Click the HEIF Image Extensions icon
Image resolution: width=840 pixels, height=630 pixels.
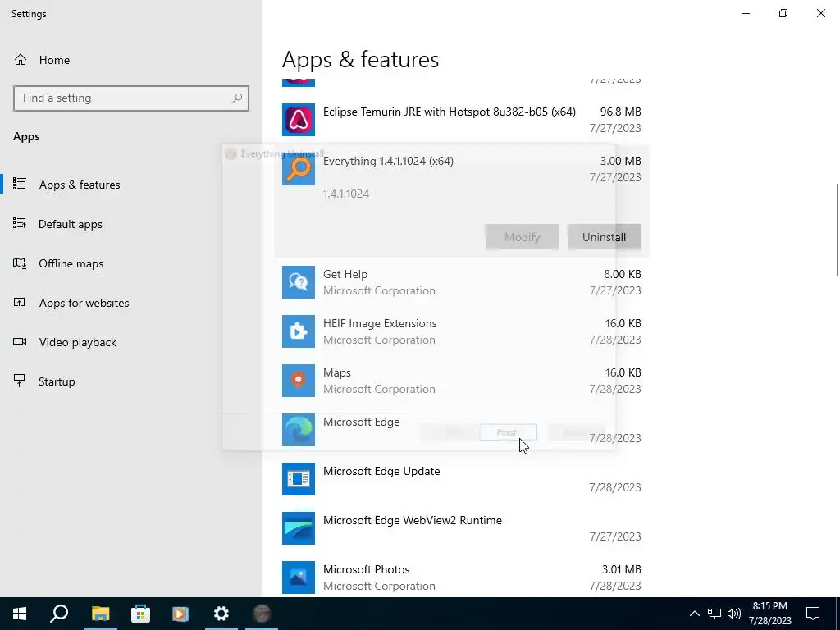pyautogui.click(x=299, y=331)
